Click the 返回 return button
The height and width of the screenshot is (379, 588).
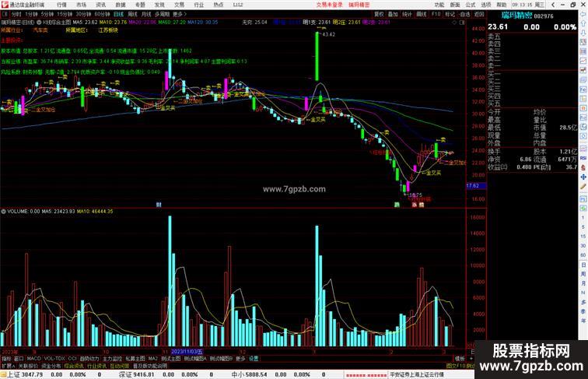(x=479, y=14)
